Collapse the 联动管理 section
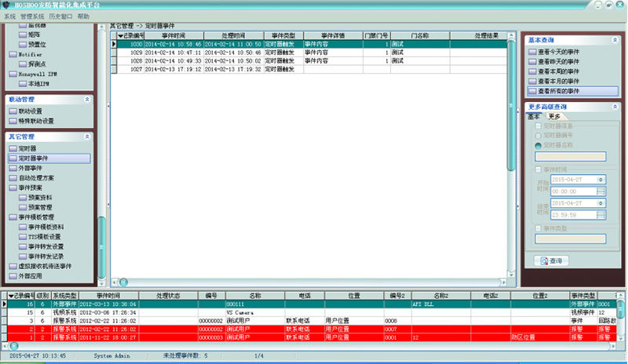 coord(87,100)
